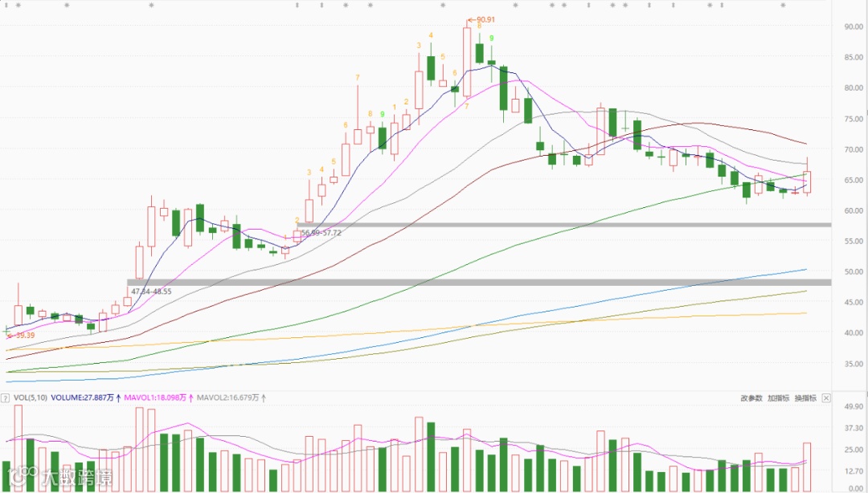Image resolution: width=868 pixels, height=493 pixels.
Task: Click the 56.99-57.72 gap zone label
Action: [321, 233]
